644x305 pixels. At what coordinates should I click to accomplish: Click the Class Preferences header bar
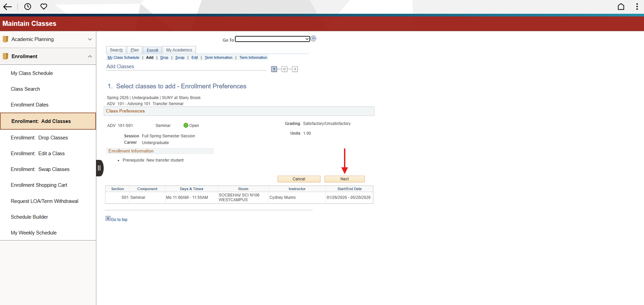(x=239, y=111)
